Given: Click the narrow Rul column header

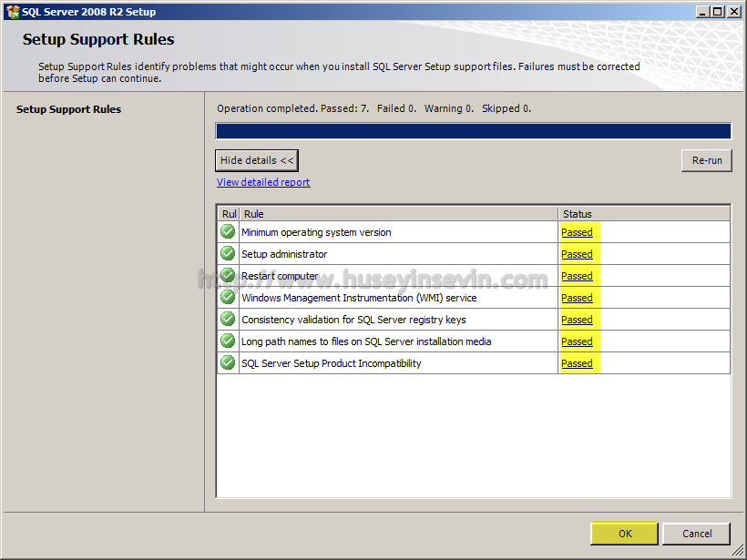Looking at the screenshot, I should coord(230,214).
